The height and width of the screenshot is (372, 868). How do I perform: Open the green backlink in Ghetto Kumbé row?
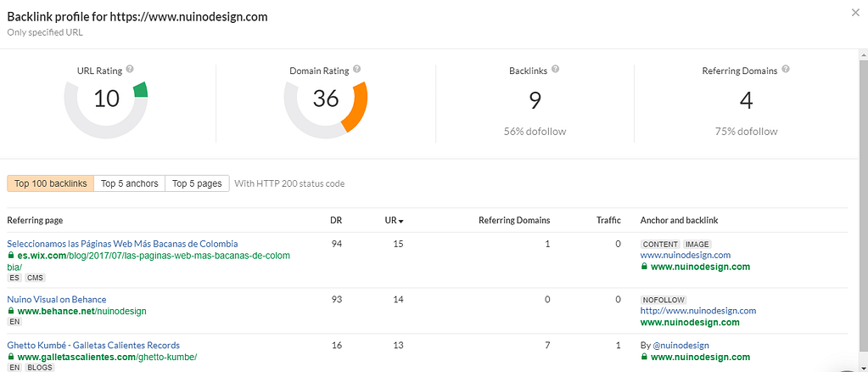click(x=700, y=357)
